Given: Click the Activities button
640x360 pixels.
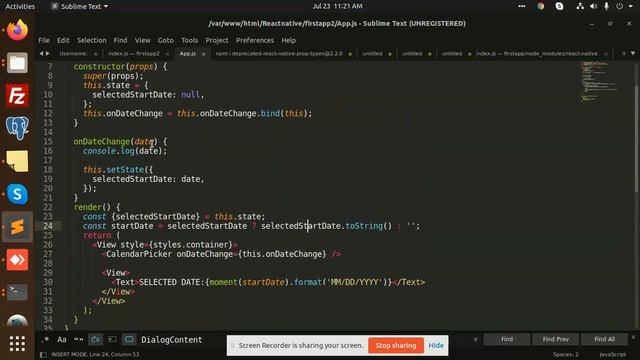Looking at the screenshot, I should tap(20, 6).
